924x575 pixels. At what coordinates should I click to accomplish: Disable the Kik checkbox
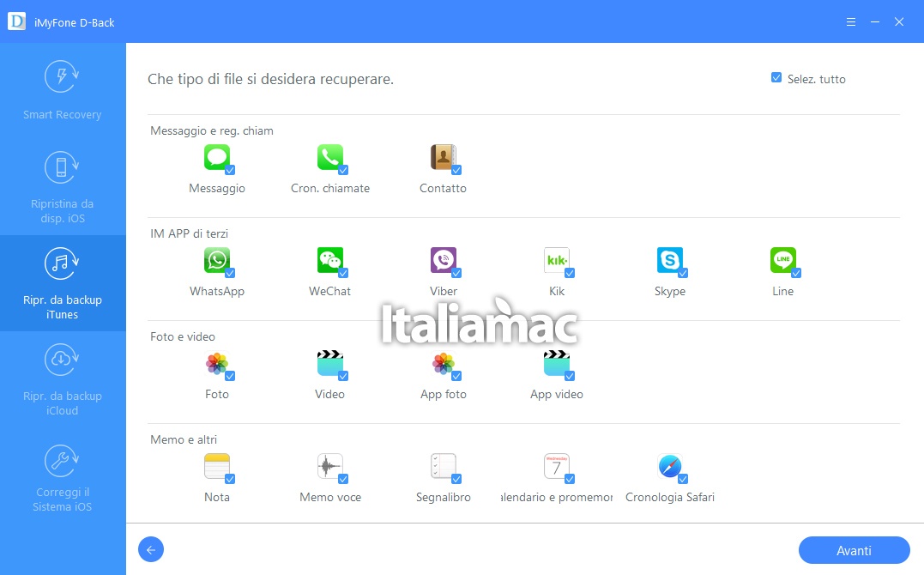[x=570, y=273]
